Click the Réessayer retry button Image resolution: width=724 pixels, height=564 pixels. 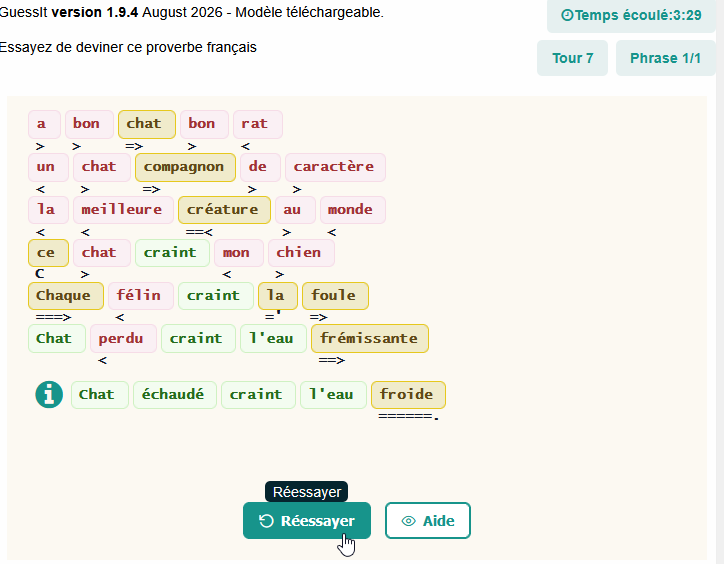pyautogui.click(x=307, y=521)
